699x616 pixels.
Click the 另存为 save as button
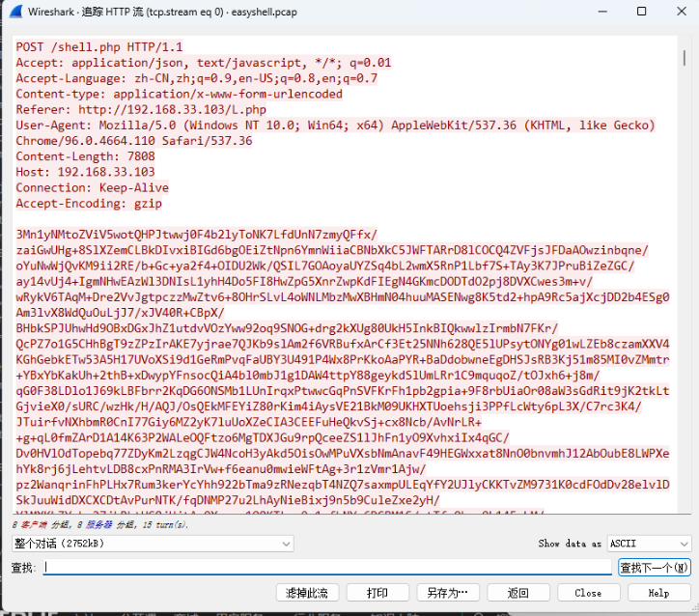[448, 593]
